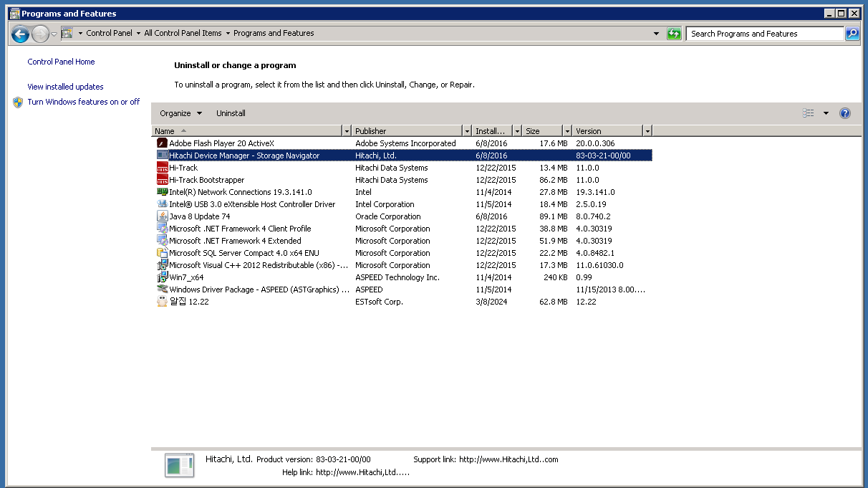Viewport: 868px width, 488px height.
Task: Click the All Control Panel Items breadcrumb
Action: (x=183, y=33)
